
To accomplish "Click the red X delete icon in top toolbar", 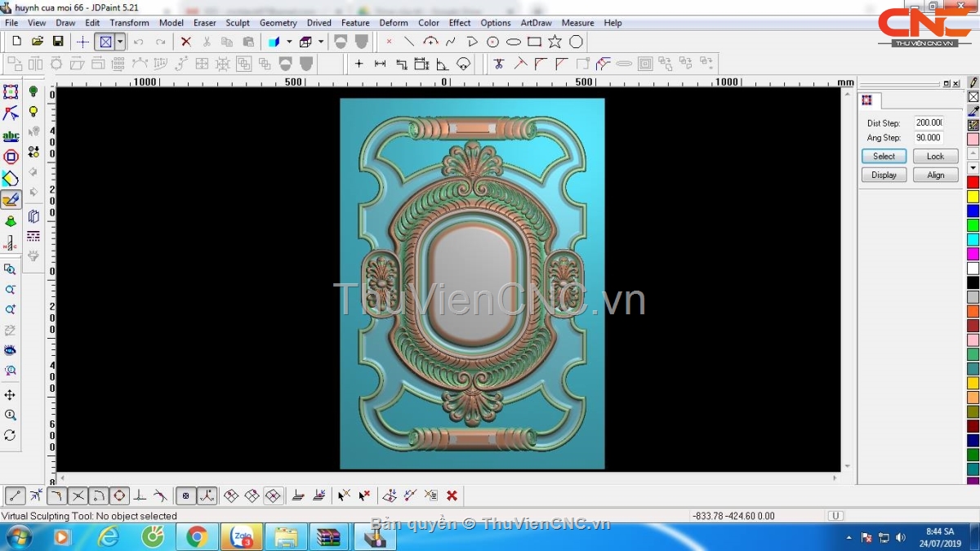I will click(186, 42).
